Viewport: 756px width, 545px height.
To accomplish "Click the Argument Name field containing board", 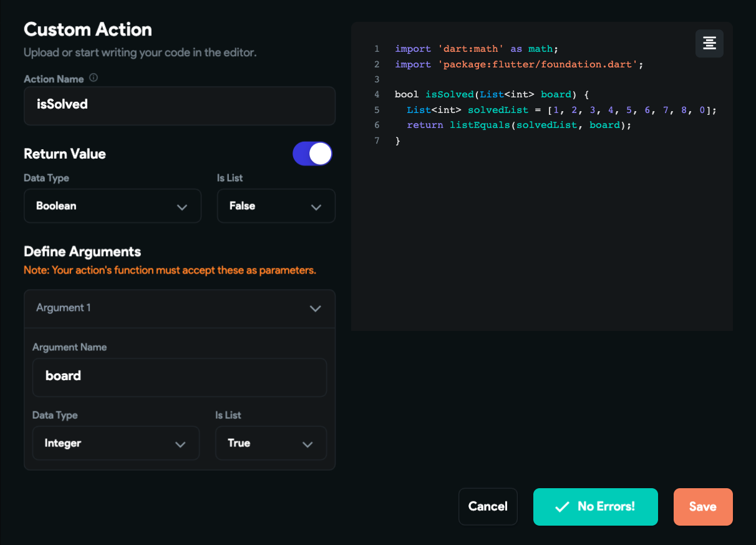I will point(179,376).
